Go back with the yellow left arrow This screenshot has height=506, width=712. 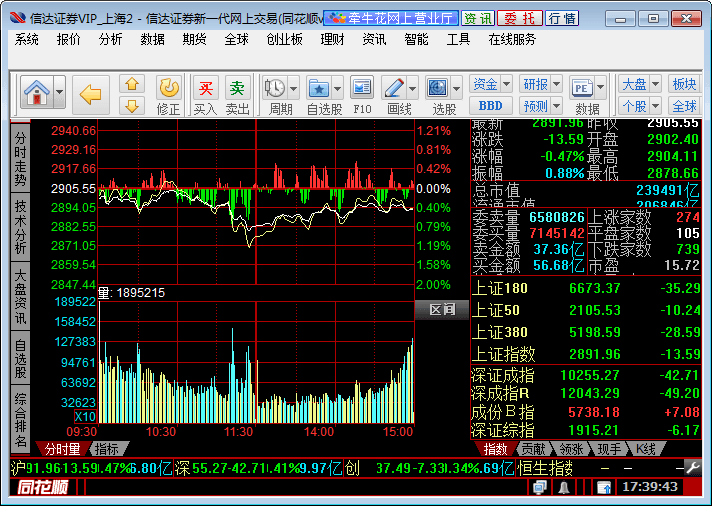pos(90,94)
